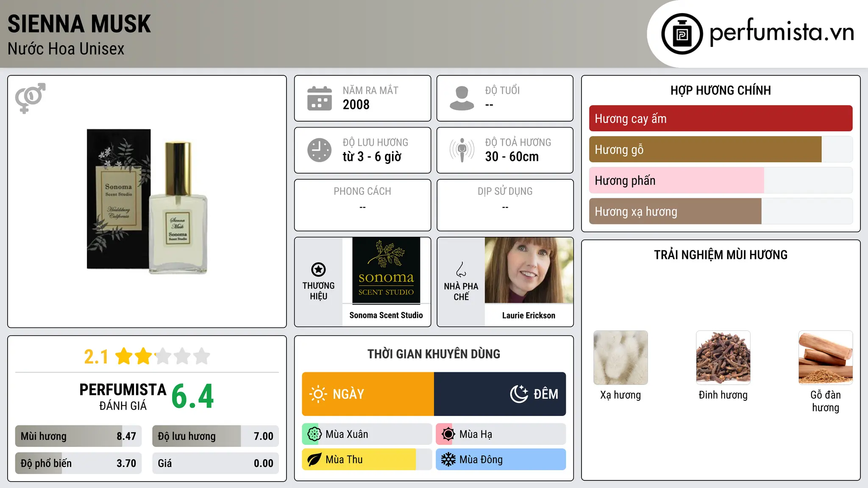Click the Giá 0.00 score bar
This screenshot has height=488, width=868.
point(216,463)
